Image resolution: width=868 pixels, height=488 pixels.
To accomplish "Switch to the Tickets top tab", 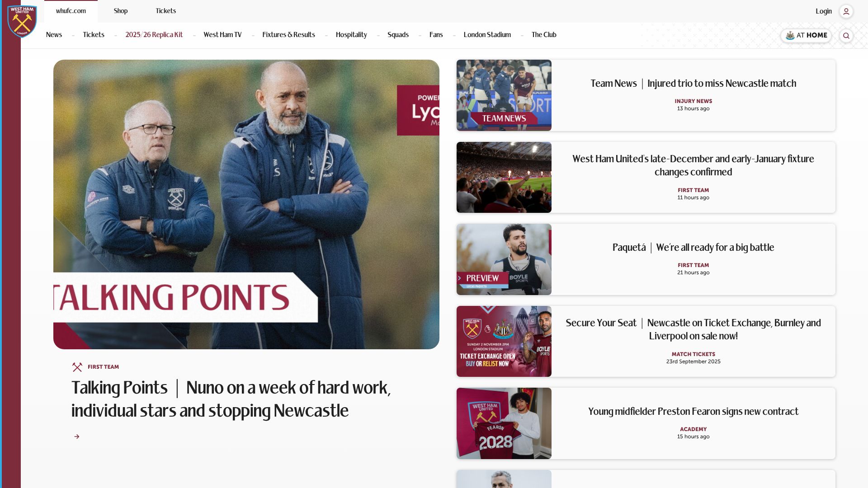I will click(x=166, y=11).
